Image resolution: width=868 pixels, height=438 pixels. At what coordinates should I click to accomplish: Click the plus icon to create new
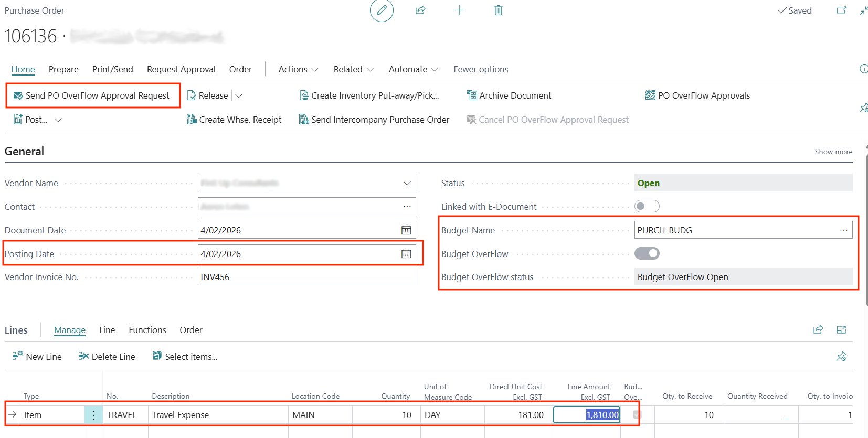(459, 10)
